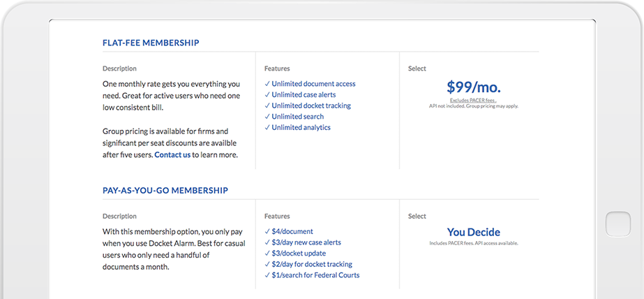Click the Flat-Fee Membership heading
The width and height of the screenshot is (644, 299).
click(151, 43)
